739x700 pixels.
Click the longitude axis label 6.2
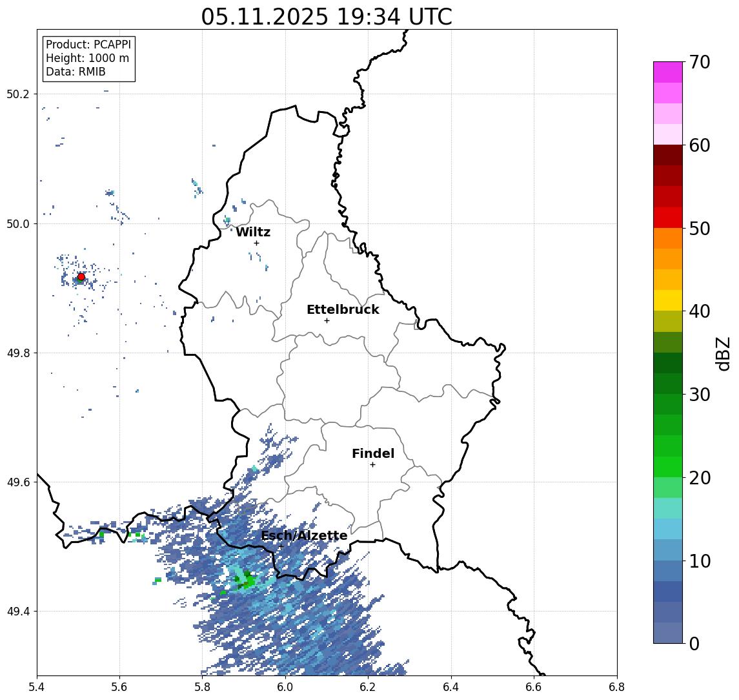click(369, 687)
